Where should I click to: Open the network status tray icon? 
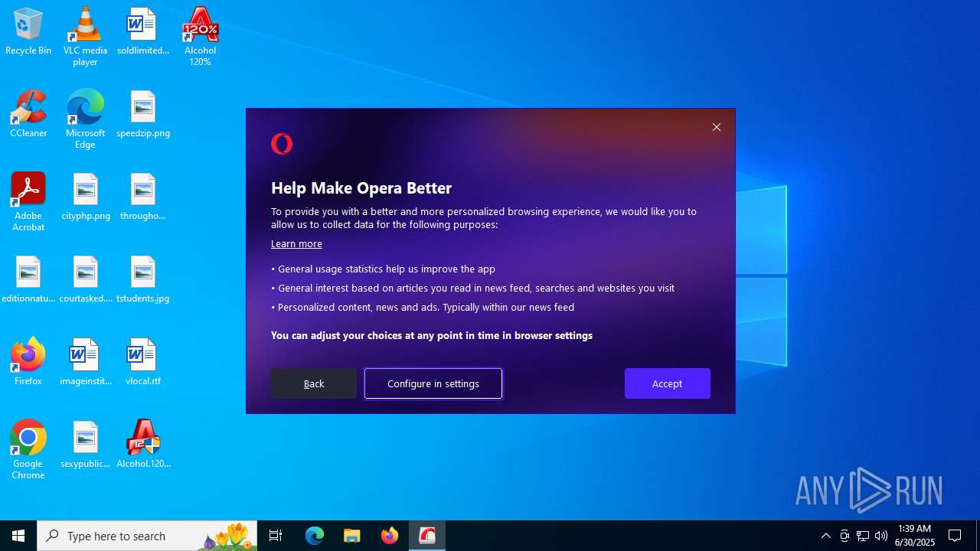click(863, 536)
